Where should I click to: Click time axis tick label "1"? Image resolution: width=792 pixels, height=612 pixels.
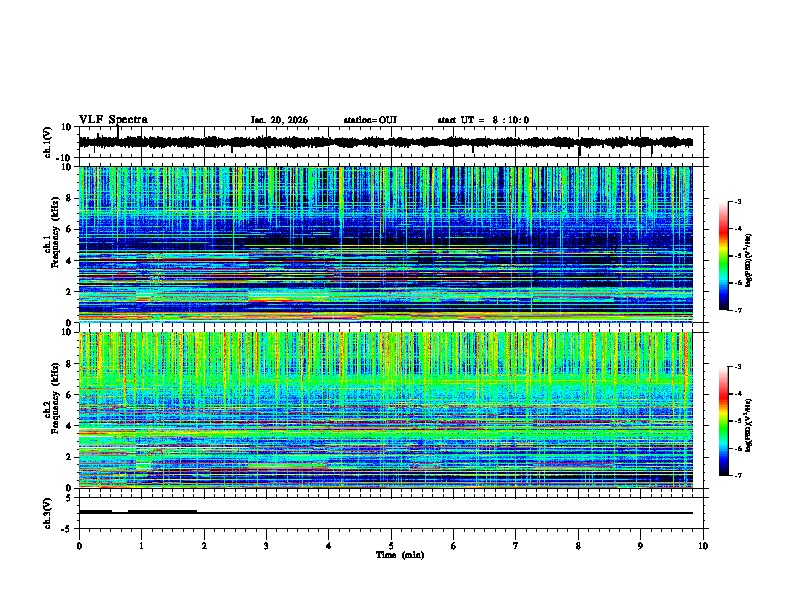(141, 546)
